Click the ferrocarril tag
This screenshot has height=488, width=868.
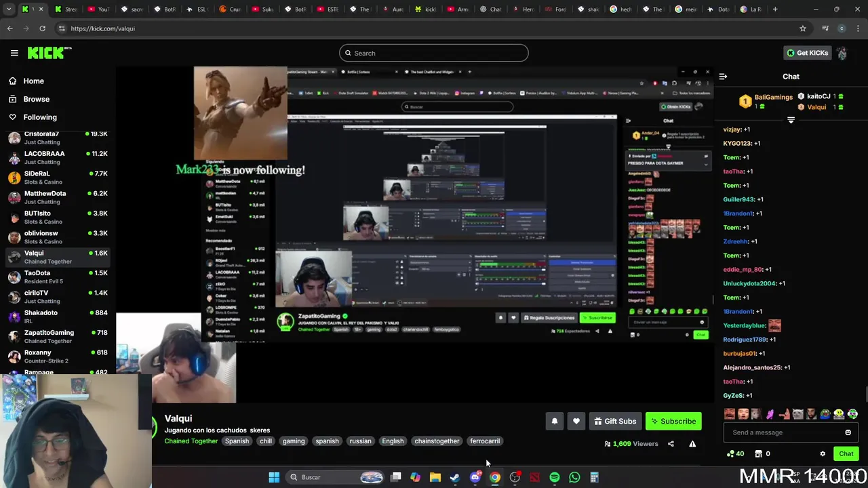point(485,441)
